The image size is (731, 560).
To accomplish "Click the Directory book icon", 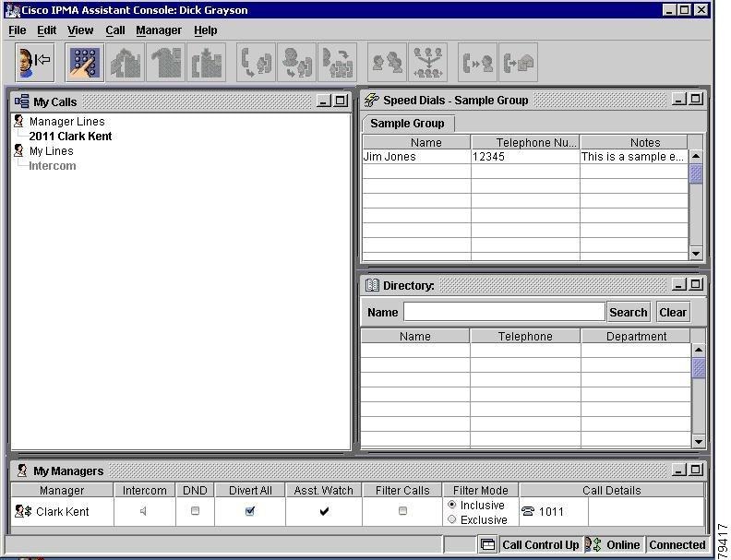I will pyautogui.click(x=372, y=285).
